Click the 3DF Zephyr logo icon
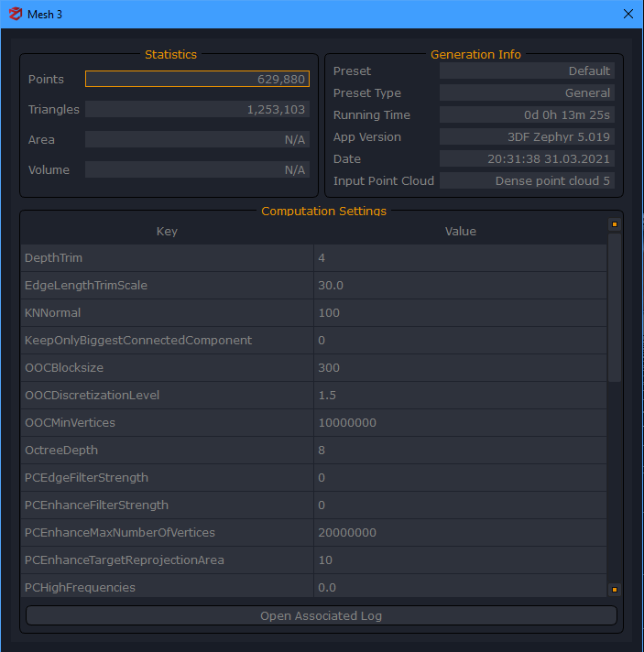This screenshot has width=644, height=652. (15, 14)
